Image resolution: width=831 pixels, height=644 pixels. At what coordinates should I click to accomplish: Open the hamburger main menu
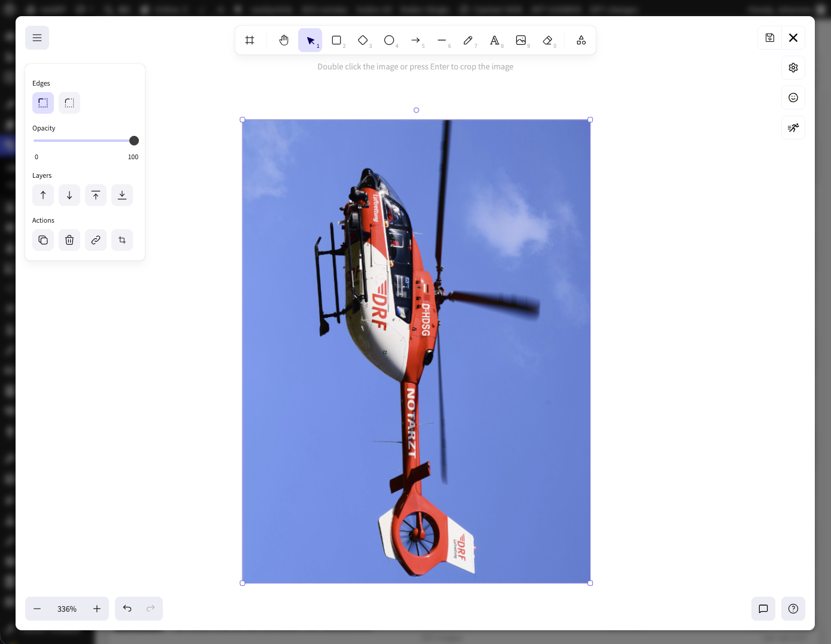tap(37, 38)
